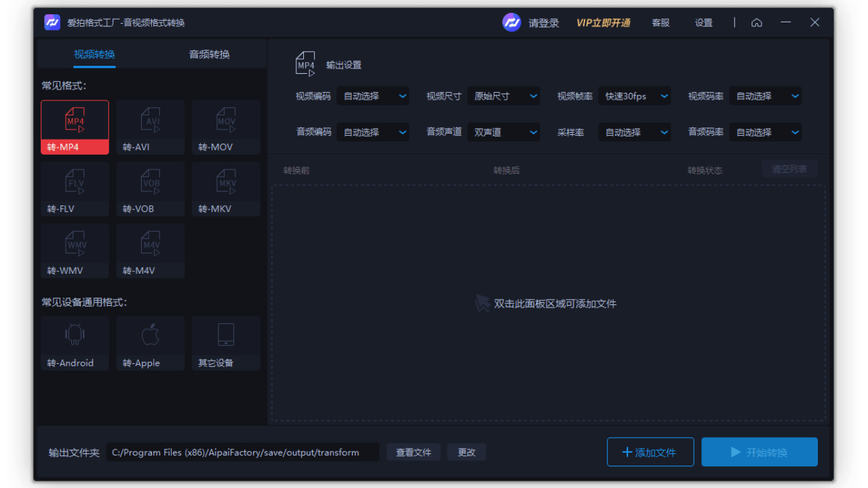
Task: Open 设置 in the title bar
Action: click(x=703, y=22)
